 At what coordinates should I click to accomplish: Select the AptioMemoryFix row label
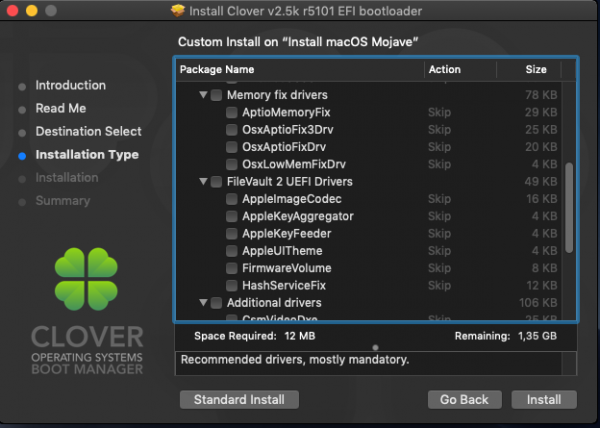pos(286,112)
